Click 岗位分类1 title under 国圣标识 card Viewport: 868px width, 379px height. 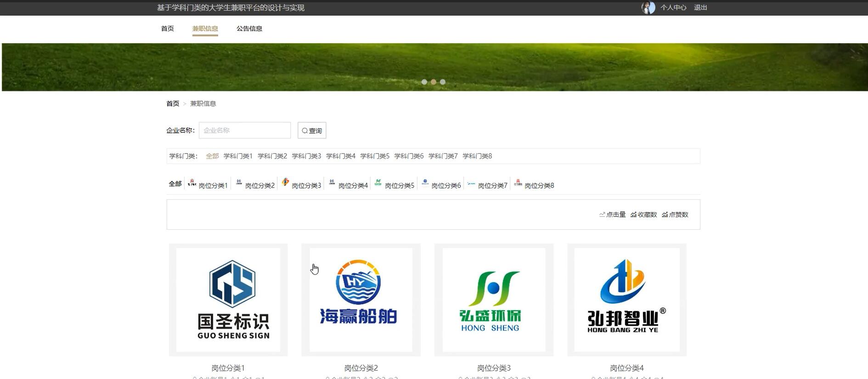[228, 368]
